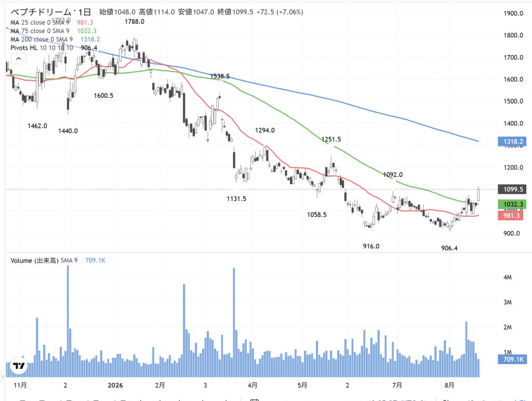Click the 1900.0 price axis label
The image size is (532, 401).
click(x=513, y=14)
